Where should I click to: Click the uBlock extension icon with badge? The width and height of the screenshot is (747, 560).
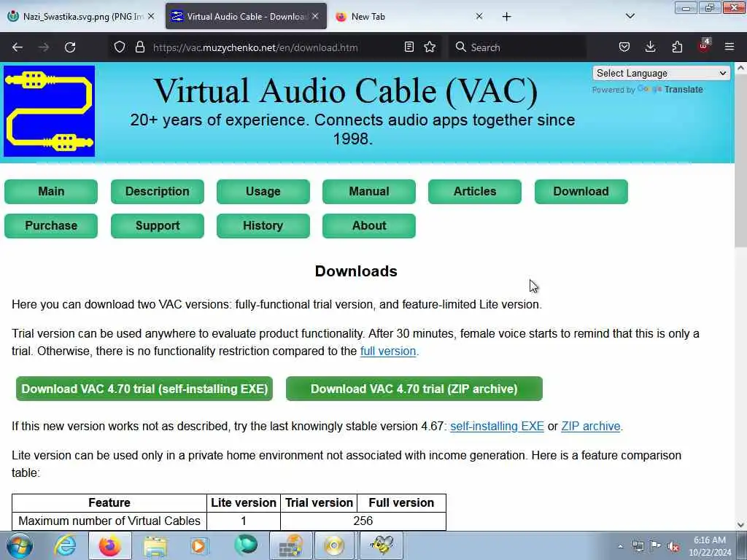[x=704, y=46]
